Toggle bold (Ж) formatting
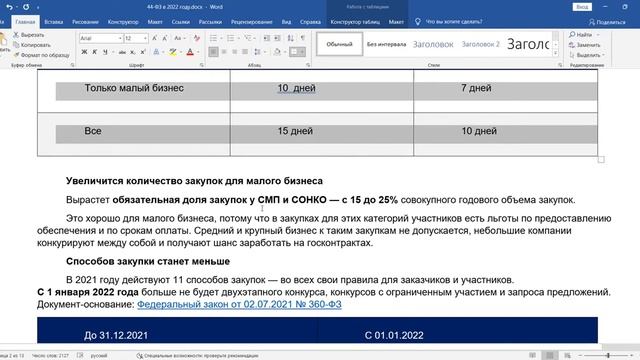 [x=84, y=52]
